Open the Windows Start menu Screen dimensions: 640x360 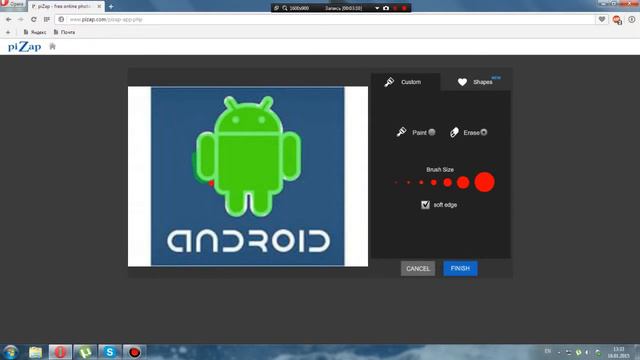coord(11,352)
